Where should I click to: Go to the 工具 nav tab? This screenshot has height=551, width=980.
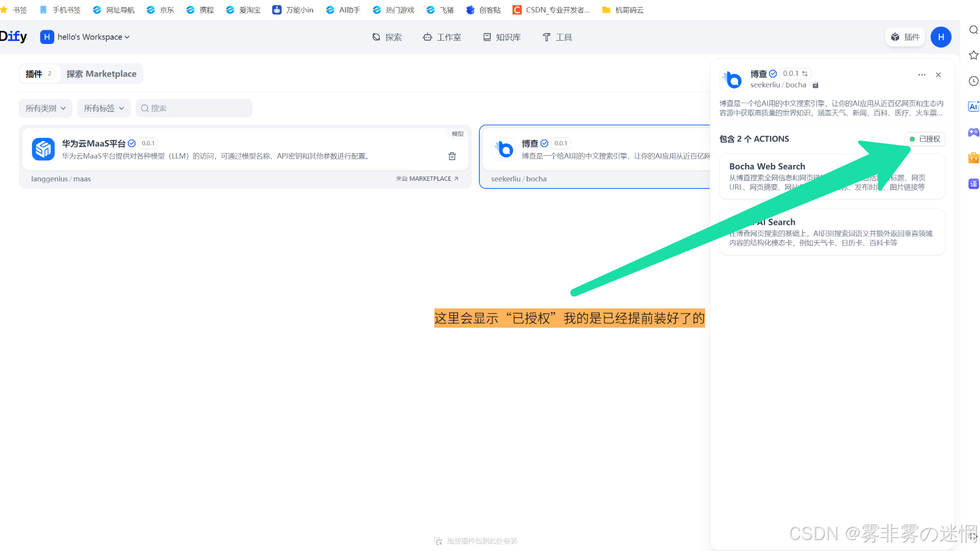[x=557, y=37]
